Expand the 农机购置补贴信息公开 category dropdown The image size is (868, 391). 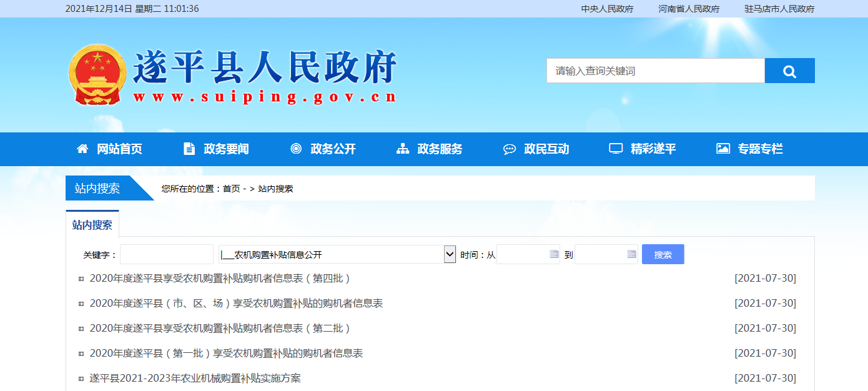pos(450,254)
